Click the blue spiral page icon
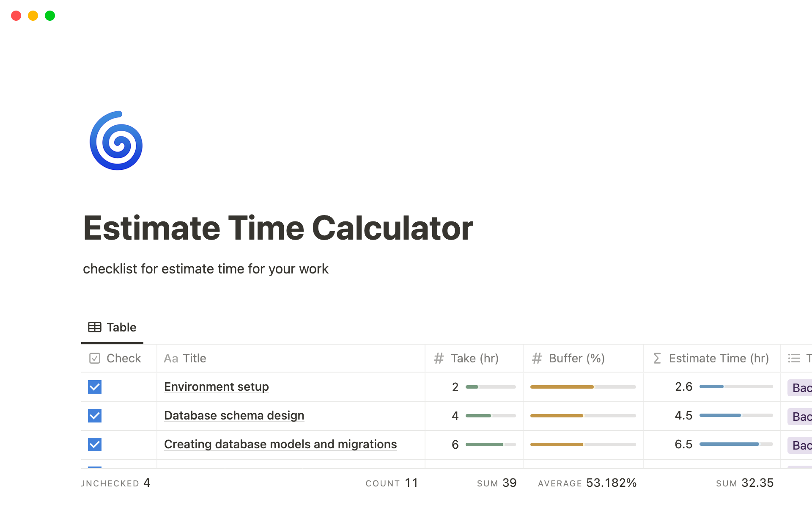The image size is (812, 508). coord(116,141)
